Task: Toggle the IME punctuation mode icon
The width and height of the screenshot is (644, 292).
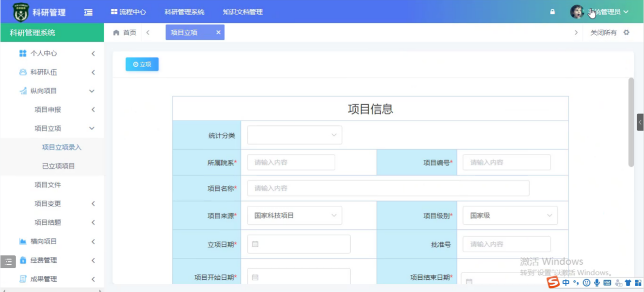Action: tap(576, 283)
